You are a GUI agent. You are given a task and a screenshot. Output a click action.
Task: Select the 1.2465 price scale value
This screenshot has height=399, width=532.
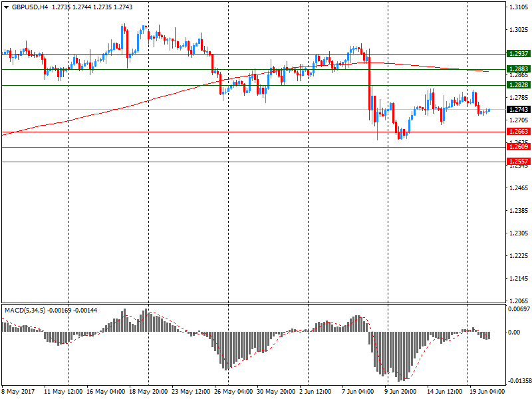click(519, 188)
